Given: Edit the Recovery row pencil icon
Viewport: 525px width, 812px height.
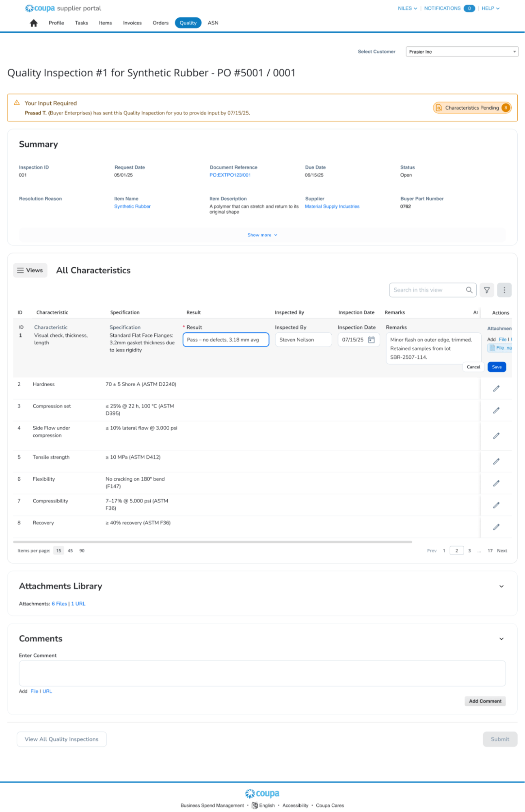Looking at the screenshot, I should click(x=496, y=527).
